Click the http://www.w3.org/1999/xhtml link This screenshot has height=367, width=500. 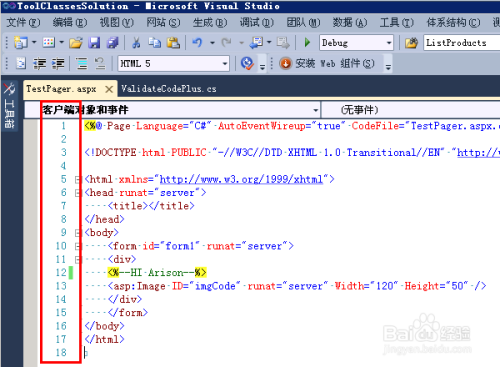pyautogui.click(x=241, y=179)
